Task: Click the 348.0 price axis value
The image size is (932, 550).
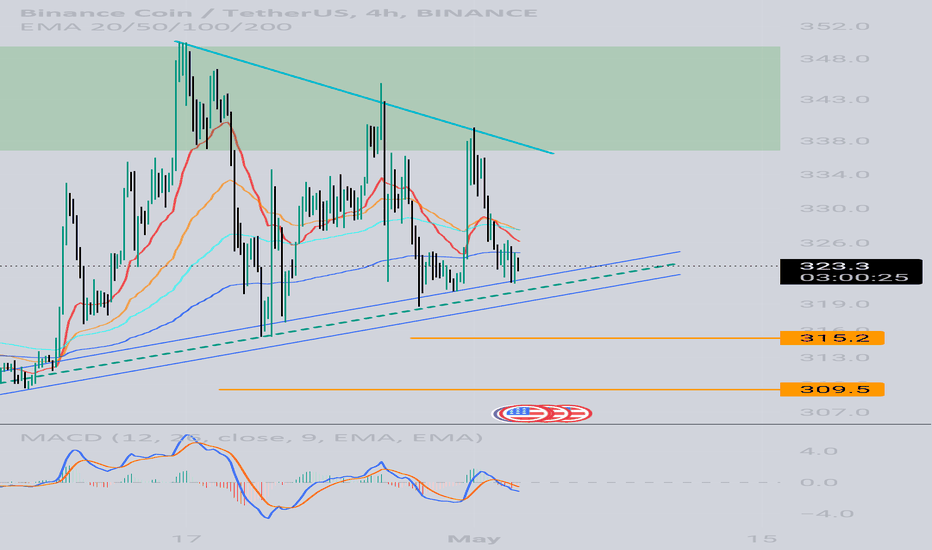Action: (835, 59)
